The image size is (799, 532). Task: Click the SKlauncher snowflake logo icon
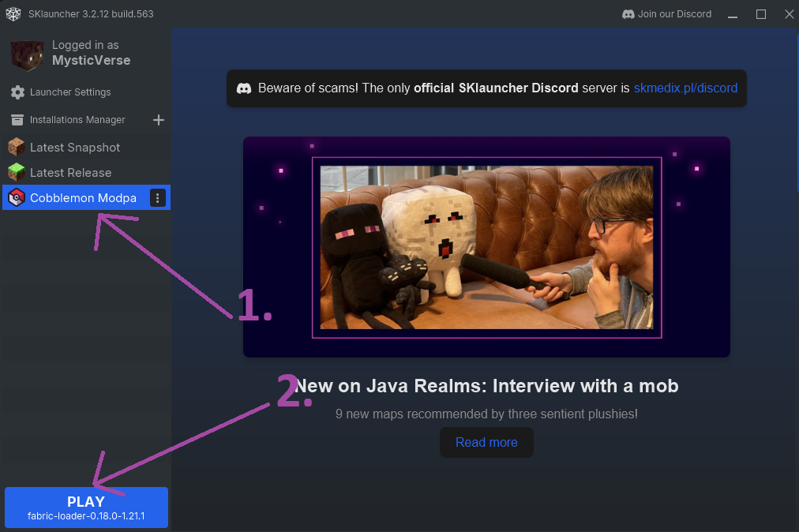coord(13,14)
